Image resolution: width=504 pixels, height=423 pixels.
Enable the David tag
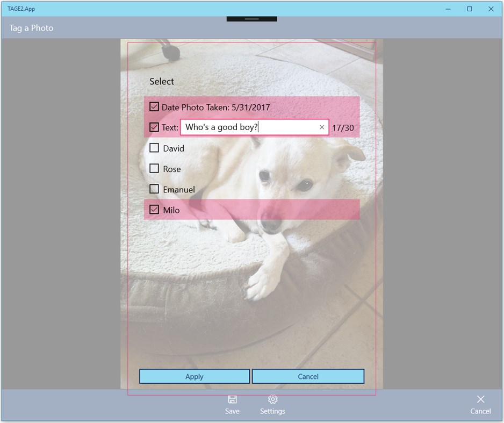tap(153, 148)
